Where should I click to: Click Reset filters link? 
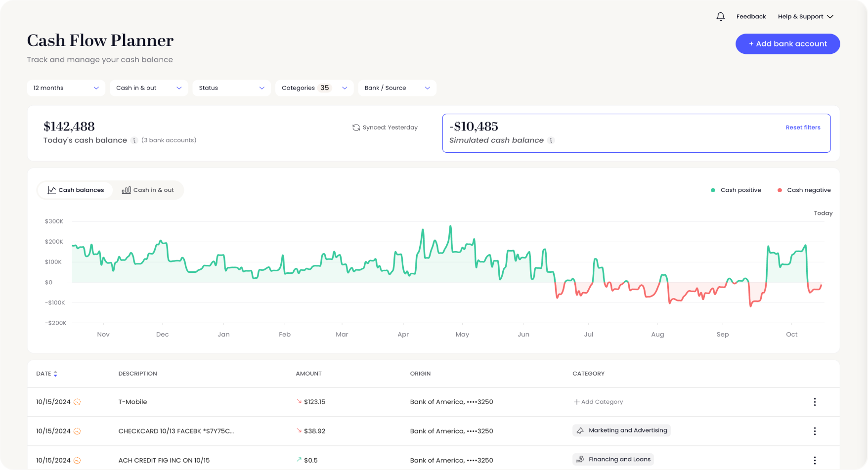(803, 128)
